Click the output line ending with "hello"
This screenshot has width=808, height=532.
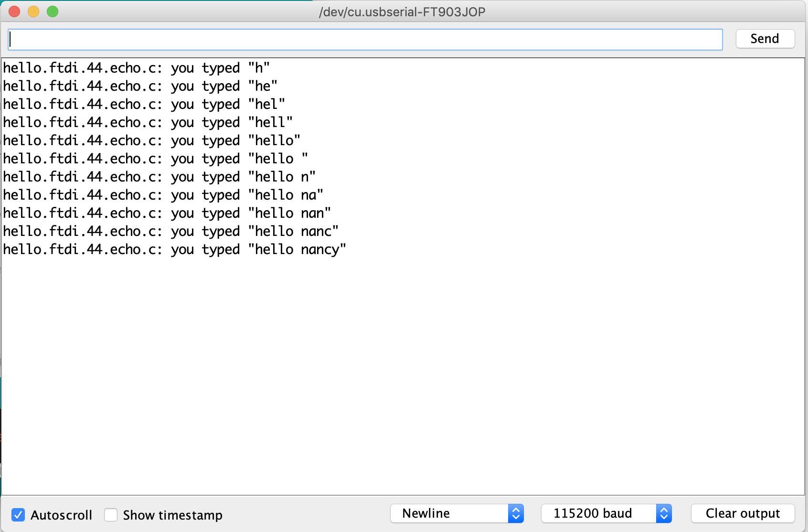click(x=152, y=140)
